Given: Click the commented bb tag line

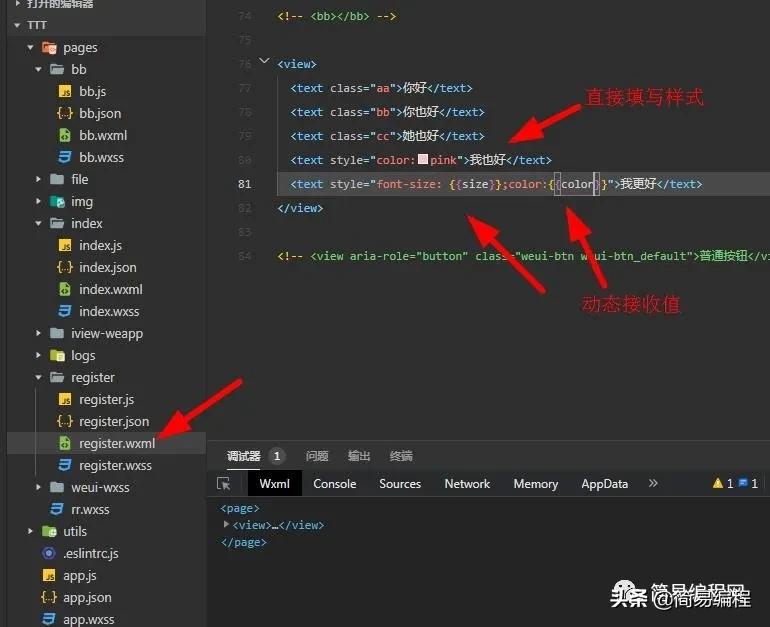Looking at the screenshot, I should tap(336, 16).
